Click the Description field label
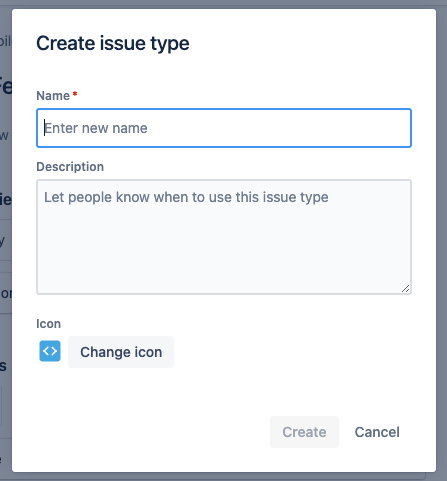This screenshot has height=481, width=447. click(70, 167)
